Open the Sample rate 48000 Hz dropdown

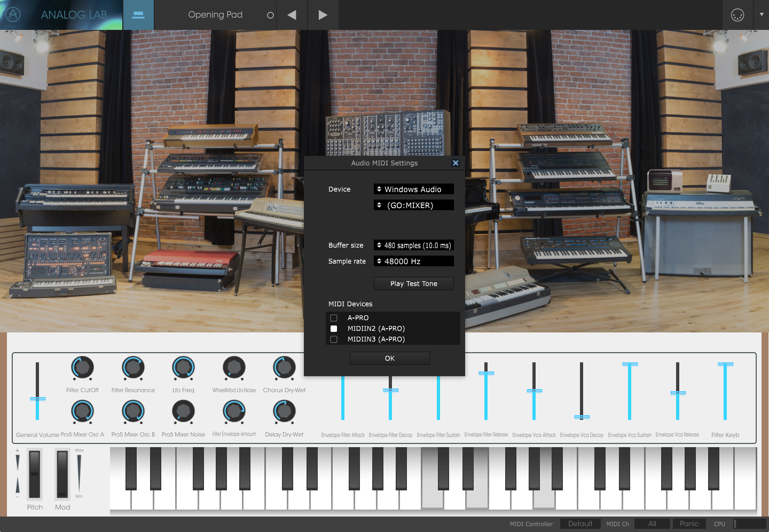click(414, 261)
